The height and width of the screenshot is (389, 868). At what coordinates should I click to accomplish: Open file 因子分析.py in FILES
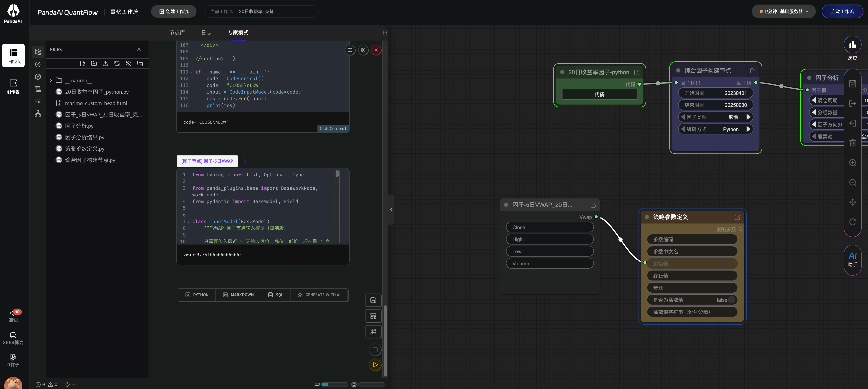tap(79, 126)
